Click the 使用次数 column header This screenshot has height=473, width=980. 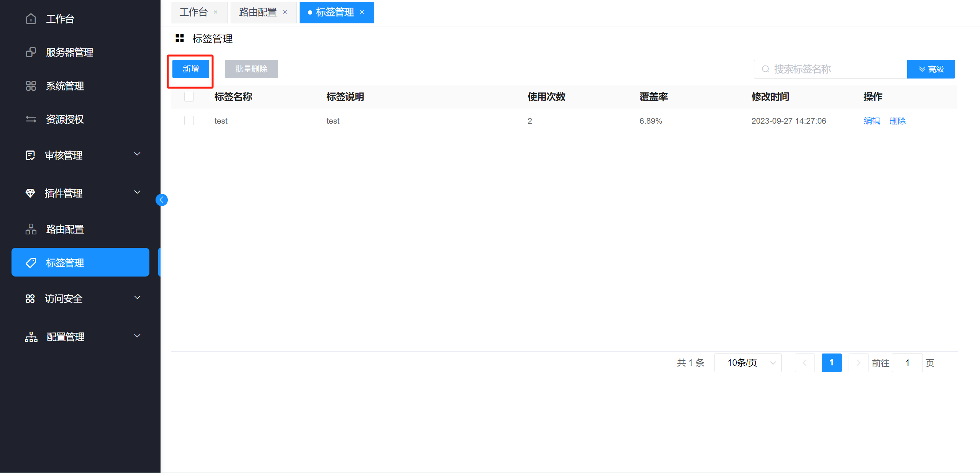pyautogui.click(x=546, y=97)
